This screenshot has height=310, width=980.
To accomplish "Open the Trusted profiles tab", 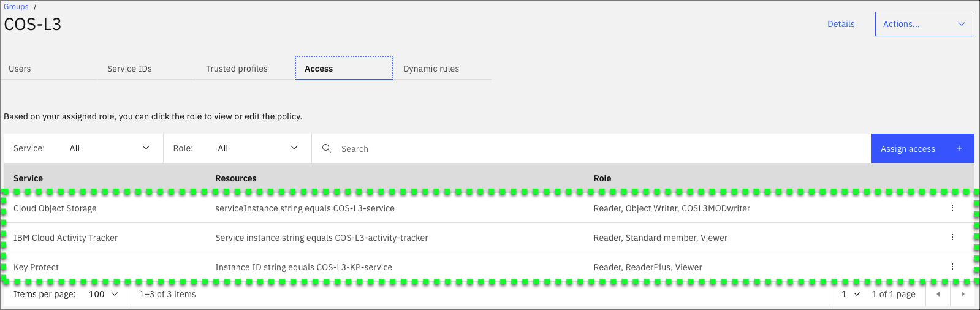I will [x=245, y=69].
